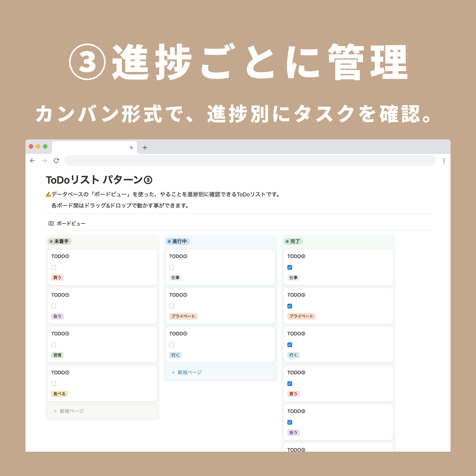This screenshot has width=476, height=476.
Task: Select the ボードビュー view tab
Action: (x=71, y=224)
